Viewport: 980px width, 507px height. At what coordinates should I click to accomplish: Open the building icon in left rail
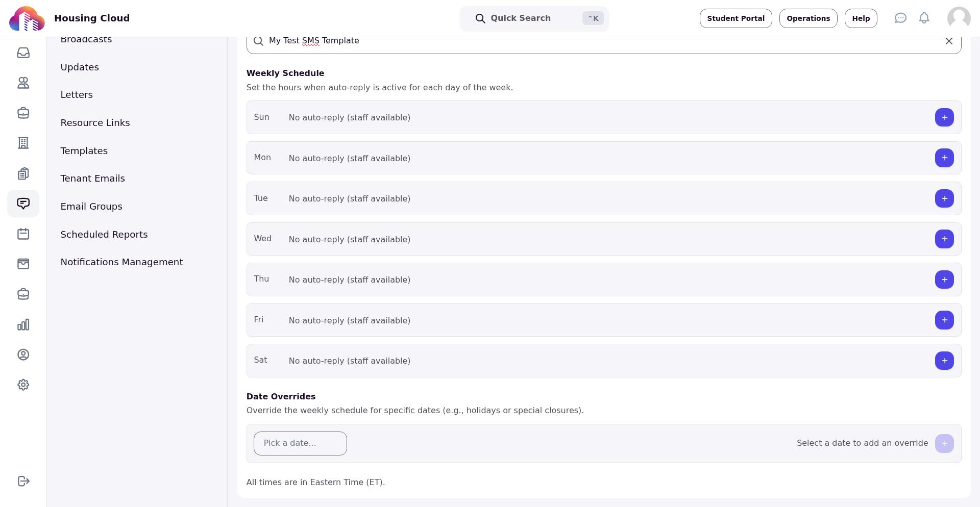coord(23,143)
